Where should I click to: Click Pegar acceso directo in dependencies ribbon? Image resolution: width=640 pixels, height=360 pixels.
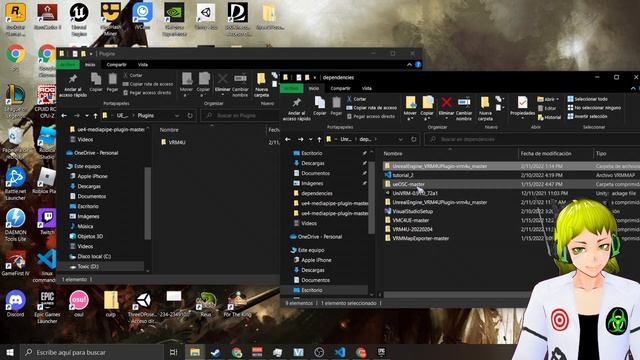[371, 116]
